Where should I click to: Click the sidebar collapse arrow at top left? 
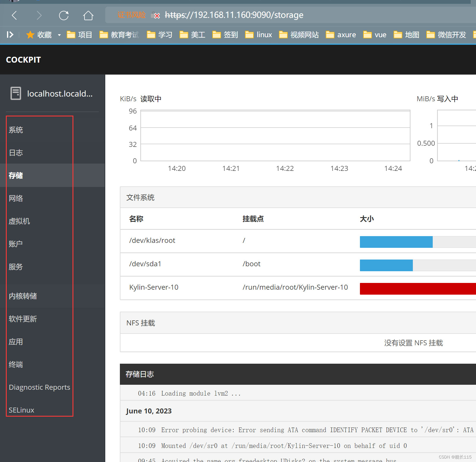pos(10,35)
